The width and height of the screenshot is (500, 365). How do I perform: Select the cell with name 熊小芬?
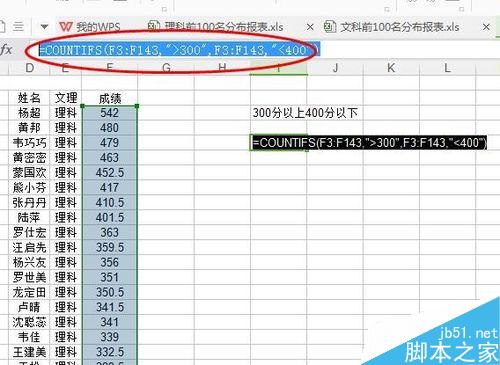click(x=29, y=188)
